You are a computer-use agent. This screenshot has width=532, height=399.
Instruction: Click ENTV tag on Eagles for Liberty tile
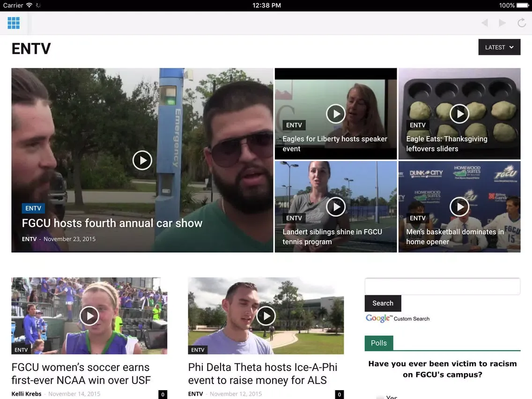click(294, 125)
